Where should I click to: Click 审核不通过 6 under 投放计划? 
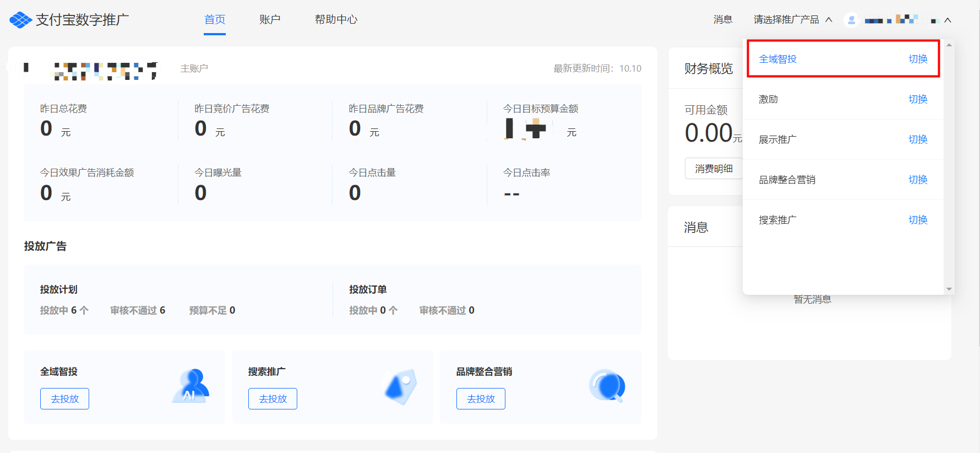tap(138, 310)
